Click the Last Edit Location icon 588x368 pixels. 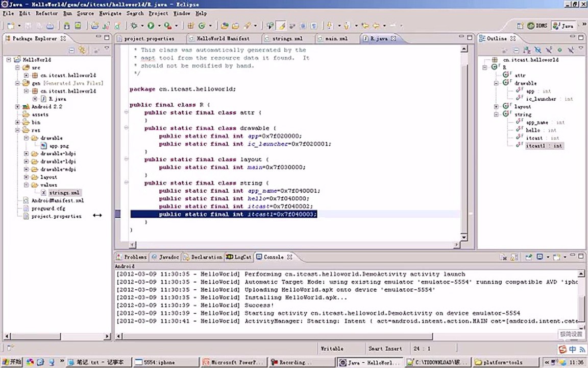(x=365, y=26)
